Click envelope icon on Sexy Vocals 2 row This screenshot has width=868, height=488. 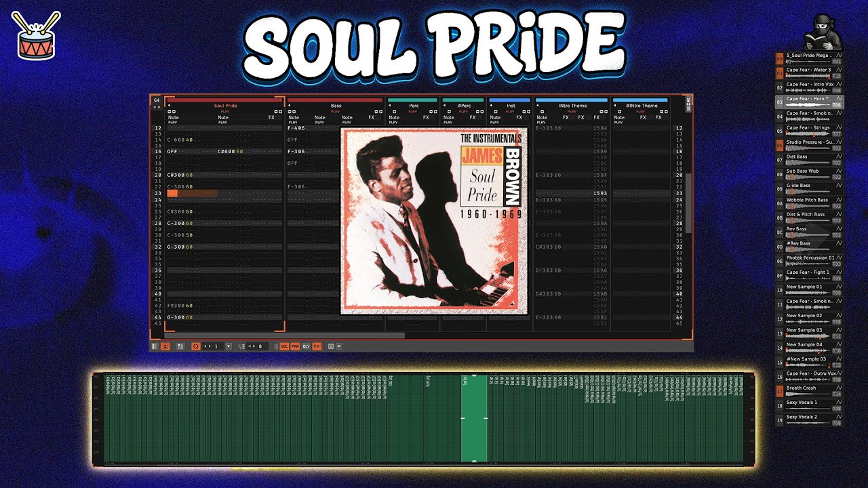coord(839,417)
